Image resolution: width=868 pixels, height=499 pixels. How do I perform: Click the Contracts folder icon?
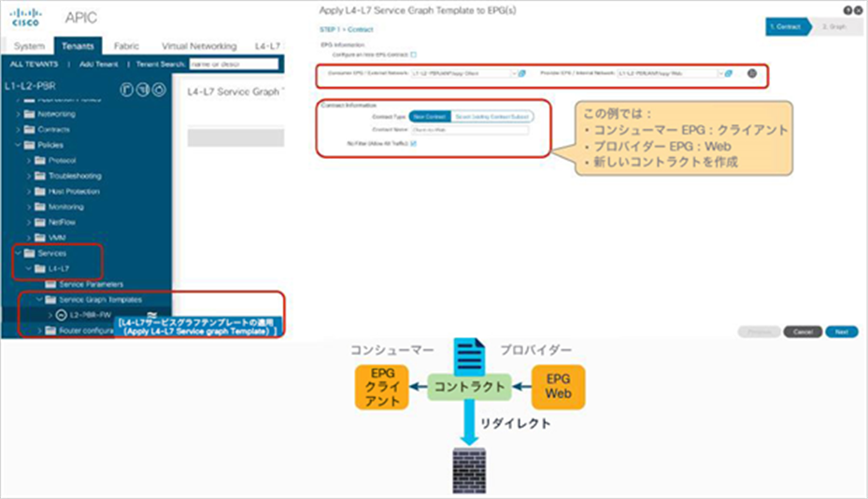click(x=29, y=130)
